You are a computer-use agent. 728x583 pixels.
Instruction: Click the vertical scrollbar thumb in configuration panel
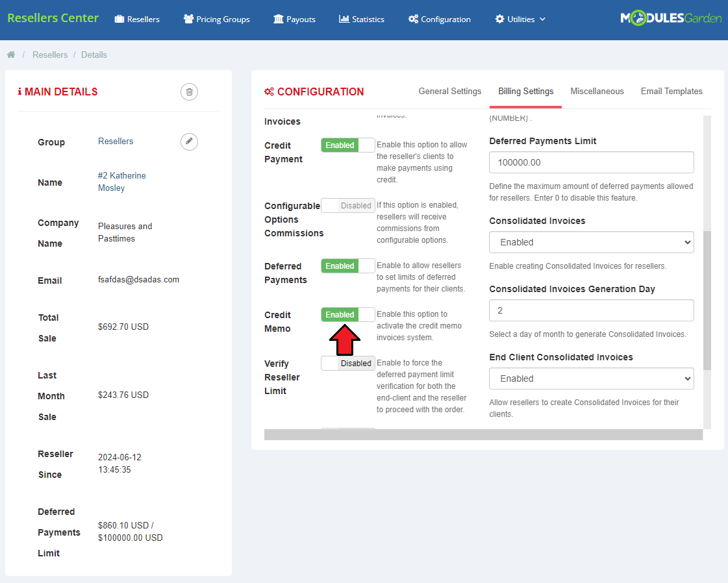pyautogui.click(x=707, y=301)
